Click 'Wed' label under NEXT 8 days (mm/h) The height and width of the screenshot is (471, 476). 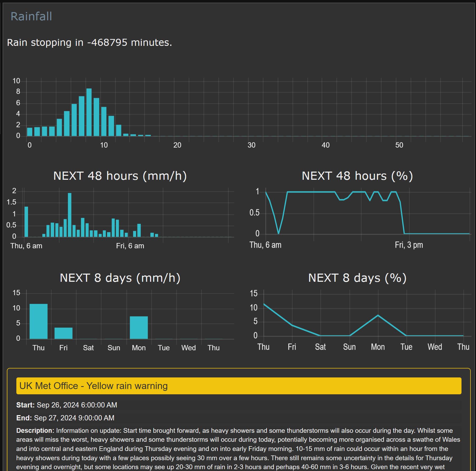[x=189, y=348]
